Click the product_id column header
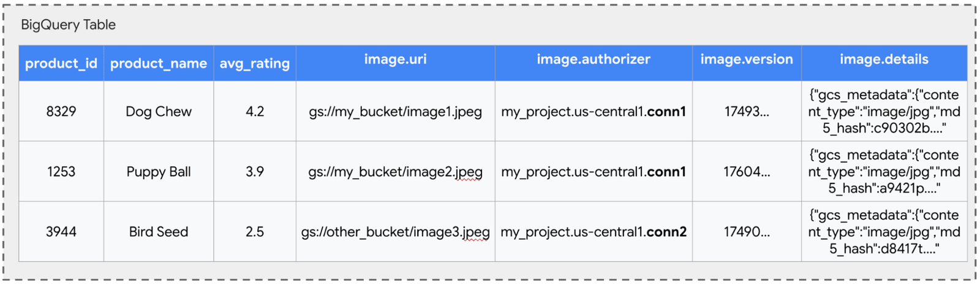Screen dimensions: 980x284 (x=61, y=63)
